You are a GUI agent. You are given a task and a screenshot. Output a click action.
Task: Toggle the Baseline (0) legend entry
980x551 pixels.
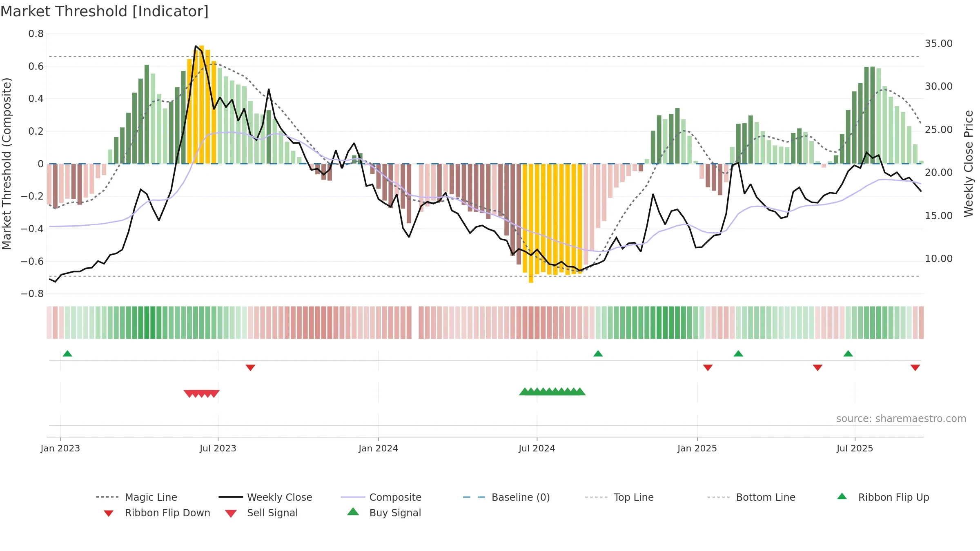click(506, 497)
